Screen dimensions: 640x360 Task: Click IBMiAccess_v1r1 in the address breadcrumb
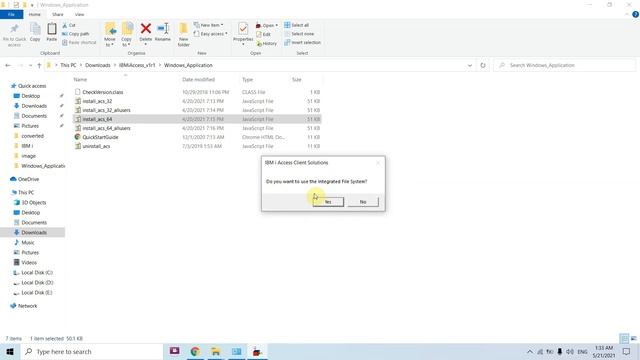137,65
